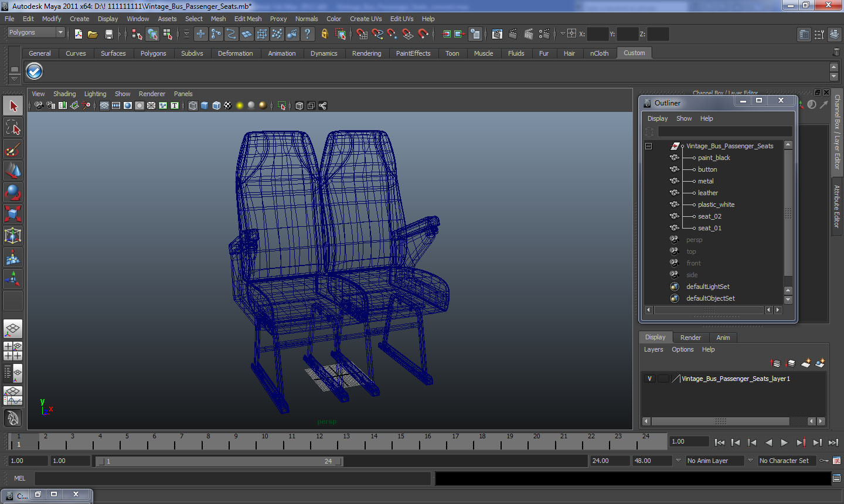Open the Script Editor icon
The image size is (844, 504).
tap(837, 478)
